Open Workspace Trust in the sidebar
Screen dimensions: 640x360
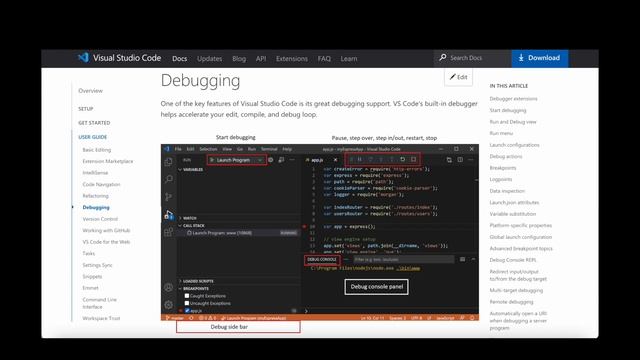click(x=101, y=318)
